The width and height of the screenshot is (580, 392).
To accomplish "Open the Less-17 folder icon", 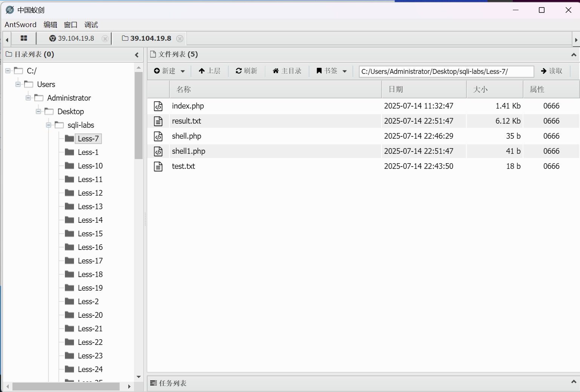I will (69, 260).
